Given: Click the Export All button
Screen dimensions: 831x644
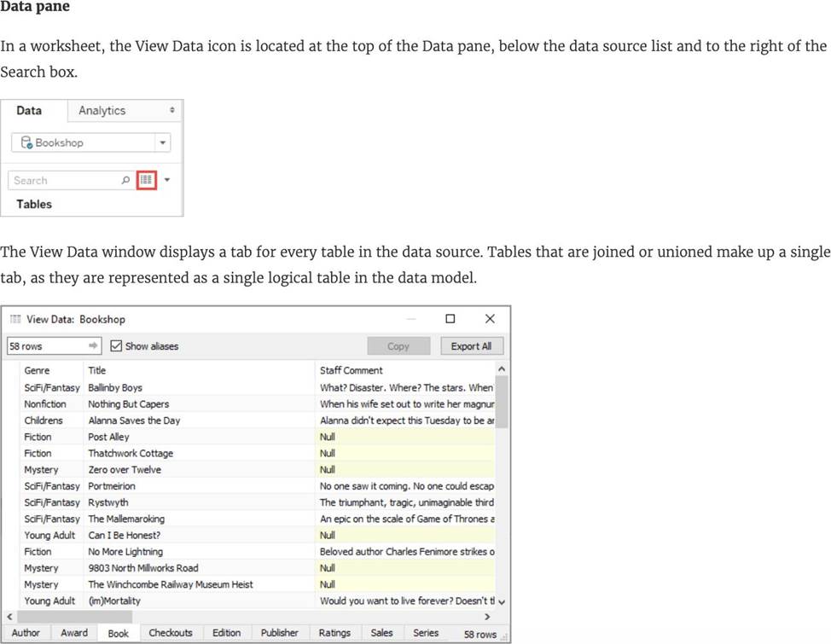Looking at the screenshot, I should [x=471, y=346].
